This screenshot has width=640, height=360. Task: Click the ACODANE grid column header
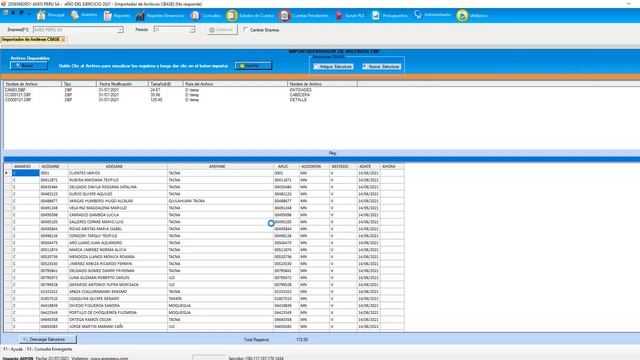click(53, 167)
